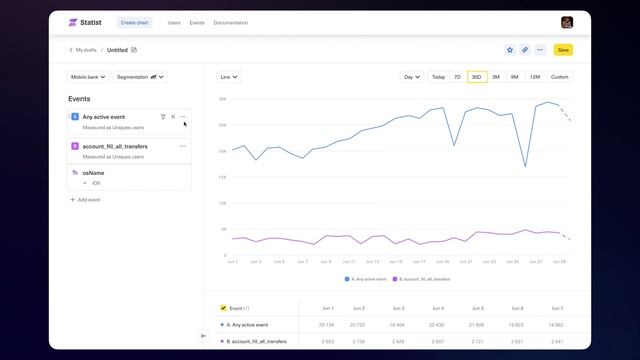Click the purple B event badge
The image size is (640, 360).
(x=75, y=146)
